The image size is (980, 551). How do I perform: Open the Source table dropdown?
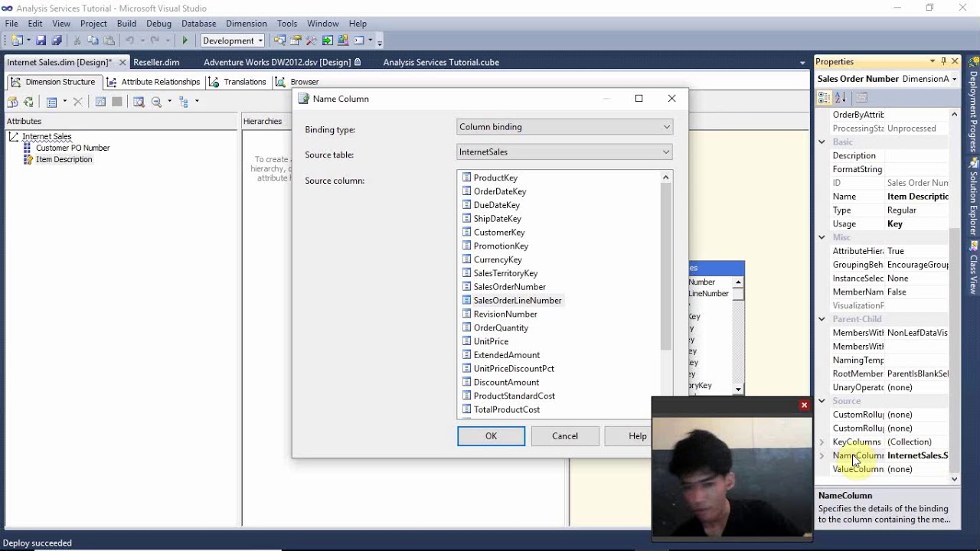[564, 152]
